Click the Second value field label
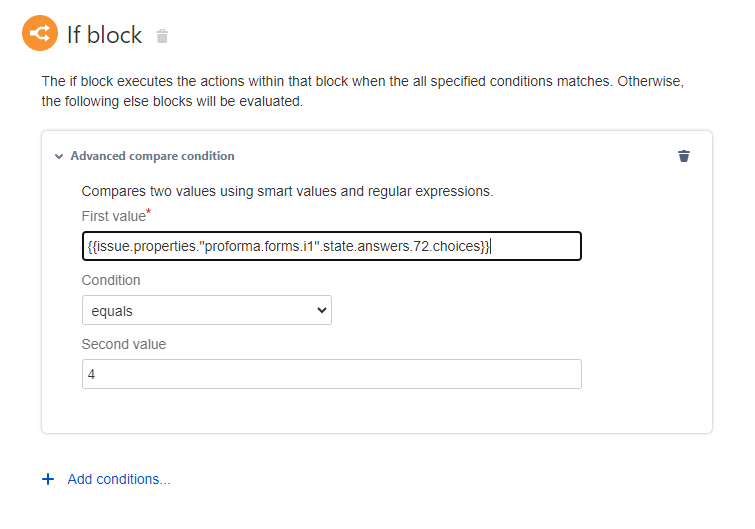 (124, 344)
